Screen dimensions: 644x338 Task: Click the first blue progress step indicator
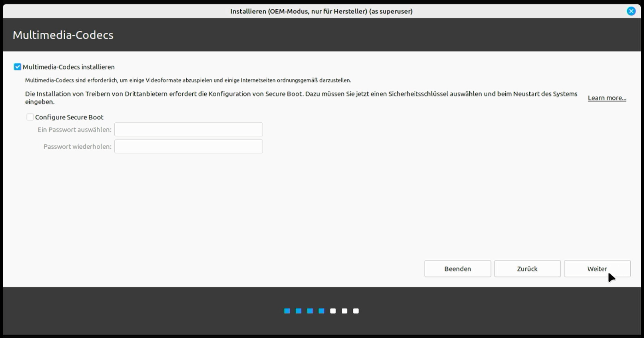point(287,311)
